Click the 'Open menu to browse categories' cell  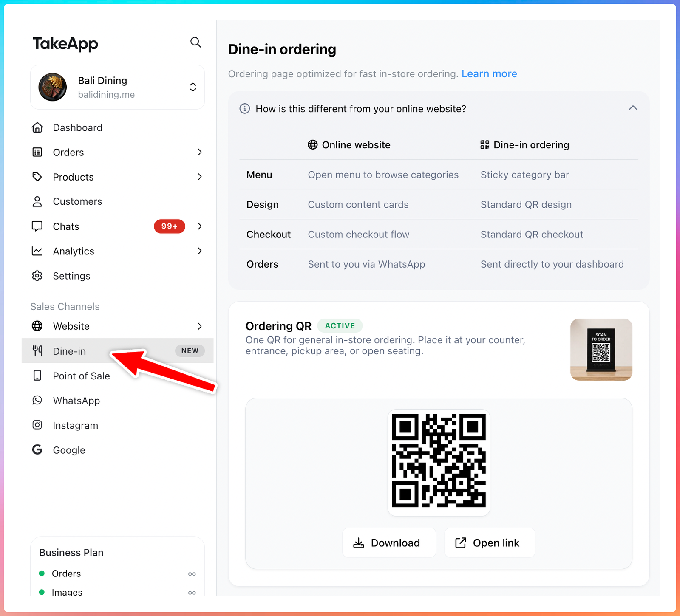coord(383,175)
